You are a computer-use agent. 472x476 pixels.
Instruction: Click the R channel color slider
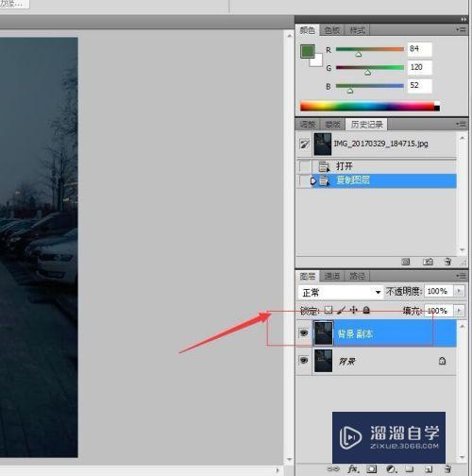click(370, 49)
